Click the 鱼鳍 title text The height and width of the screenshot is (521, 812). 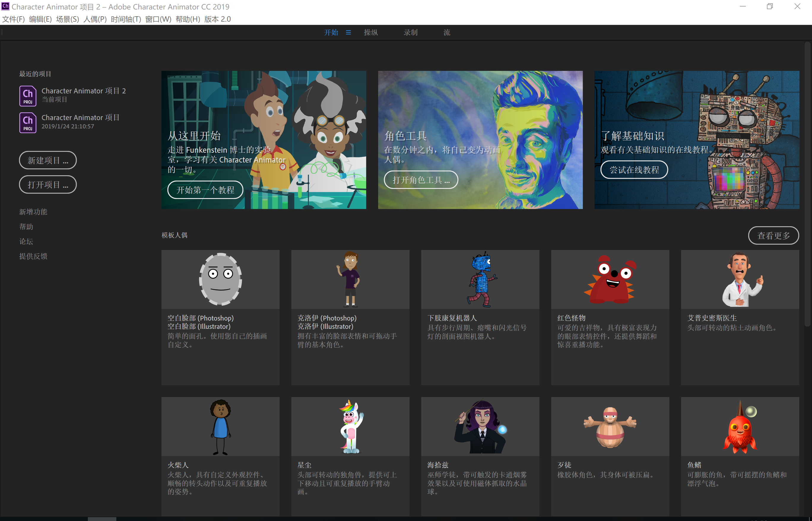tap(694, 465)
